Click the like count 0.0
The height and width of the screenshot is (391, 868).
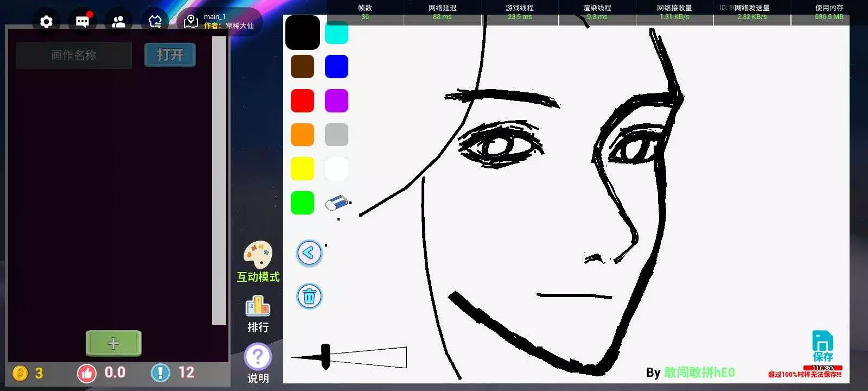pos(115,373)
